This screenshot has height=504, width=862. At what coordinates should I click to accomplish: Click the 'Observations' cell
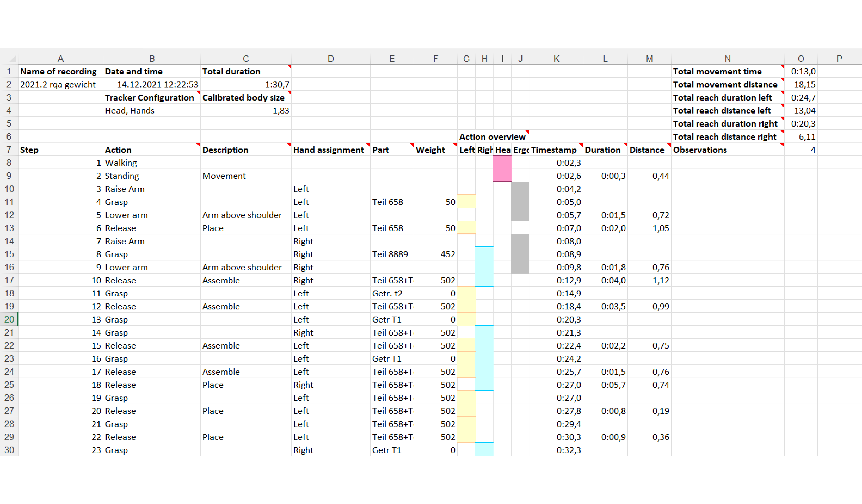[x=728, y=150]
